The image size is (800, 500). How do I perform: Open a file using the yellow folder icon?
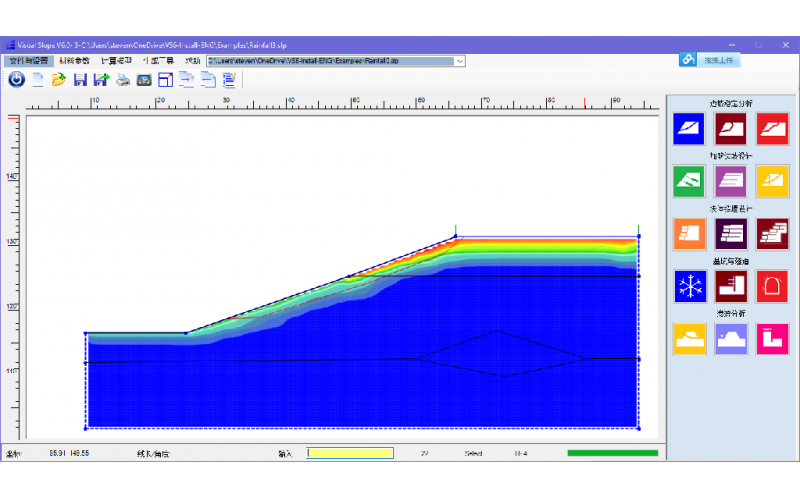tap(59, 80)
